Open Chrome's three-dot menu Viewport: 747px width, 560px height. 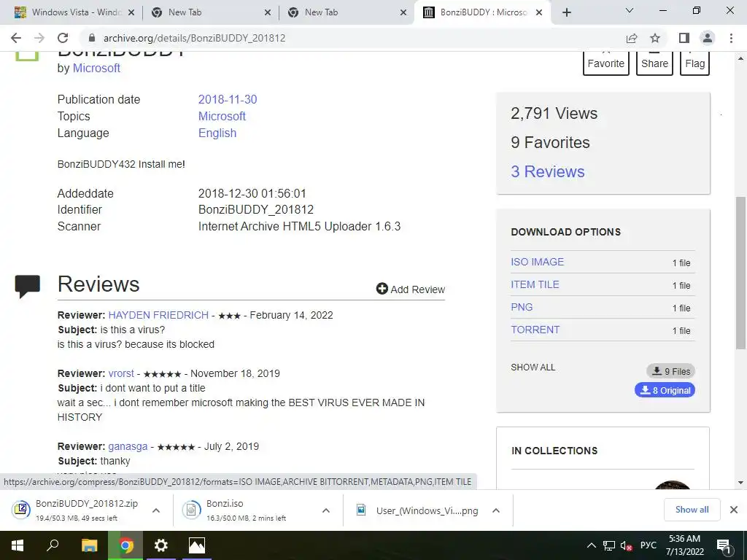point(731,38)
